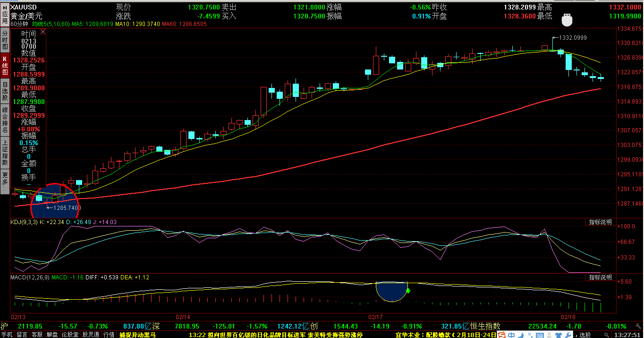
Task: Toggle the punctuation icon in IME bar
Action: coord(531,335)
